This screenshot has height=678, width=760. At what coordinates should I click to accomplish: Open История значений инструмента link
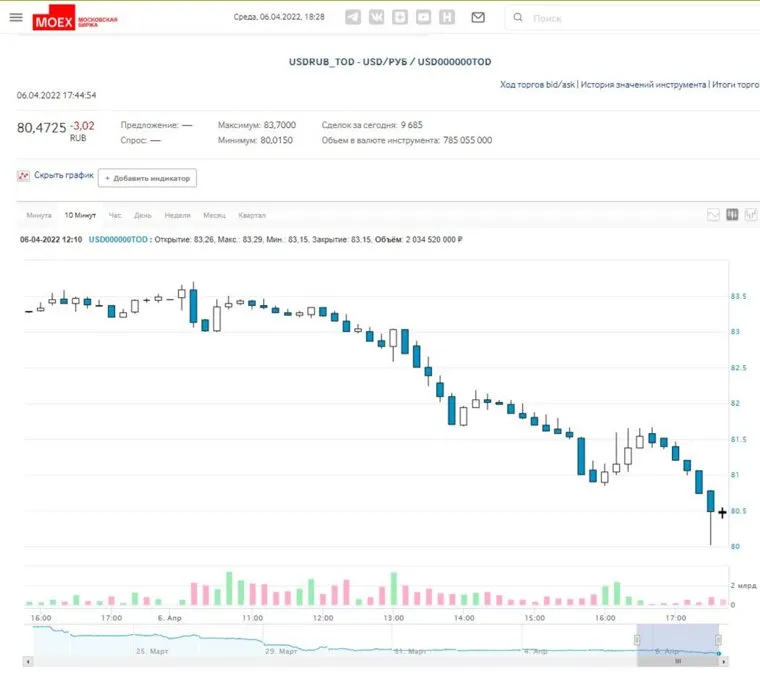[643, 86]
